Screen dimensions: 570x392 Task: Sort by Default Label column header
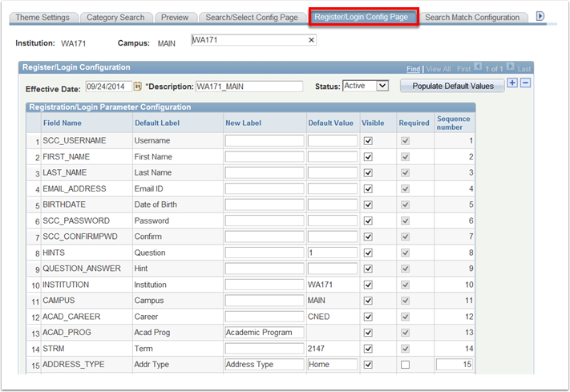(157, 123)
